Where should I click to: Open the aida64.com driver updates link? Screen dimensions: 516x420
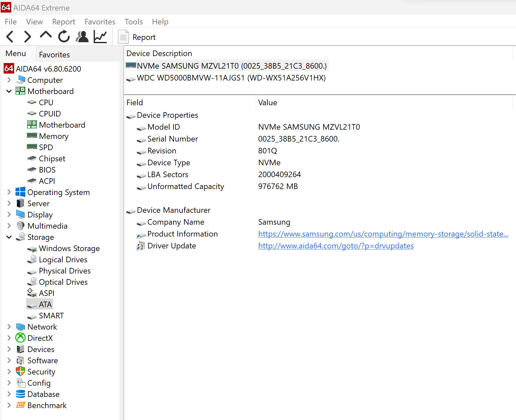(x=336, y=246)
